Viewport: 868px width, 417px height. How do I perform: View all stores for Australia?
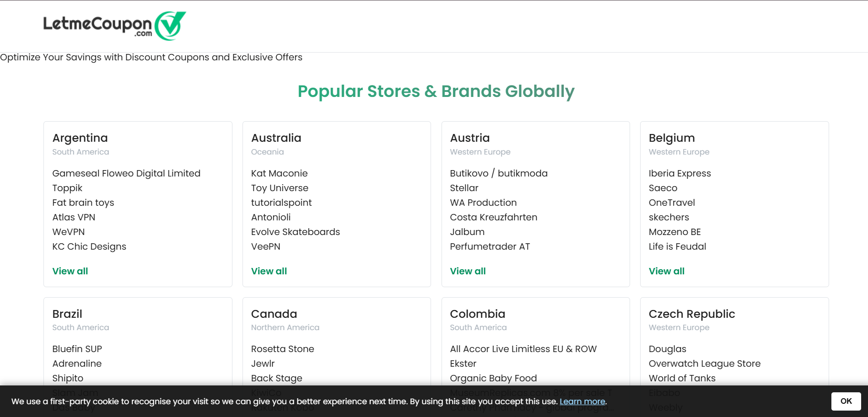point(269,271)
